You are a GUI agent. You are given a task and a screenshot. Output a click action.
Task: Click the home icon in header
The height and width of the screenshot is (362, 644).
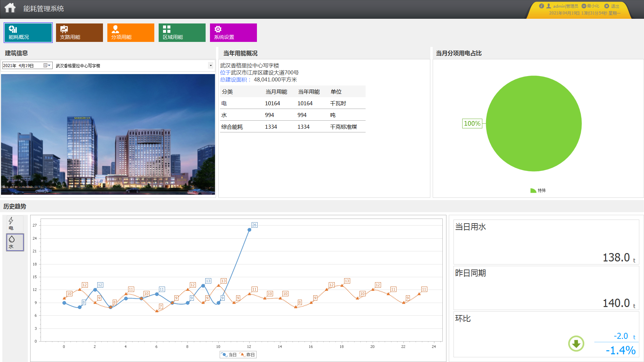pos(10,8)
